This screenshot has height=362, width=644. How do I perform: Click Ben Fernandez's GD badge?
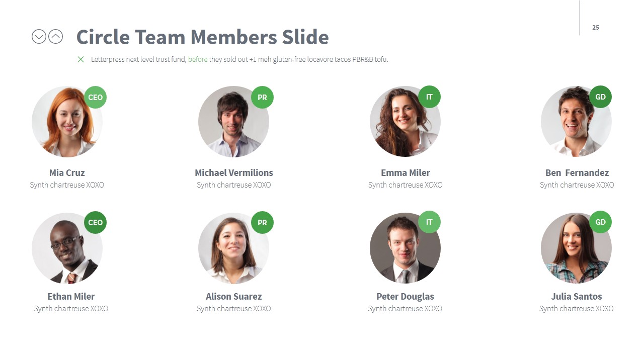(600, 97)
